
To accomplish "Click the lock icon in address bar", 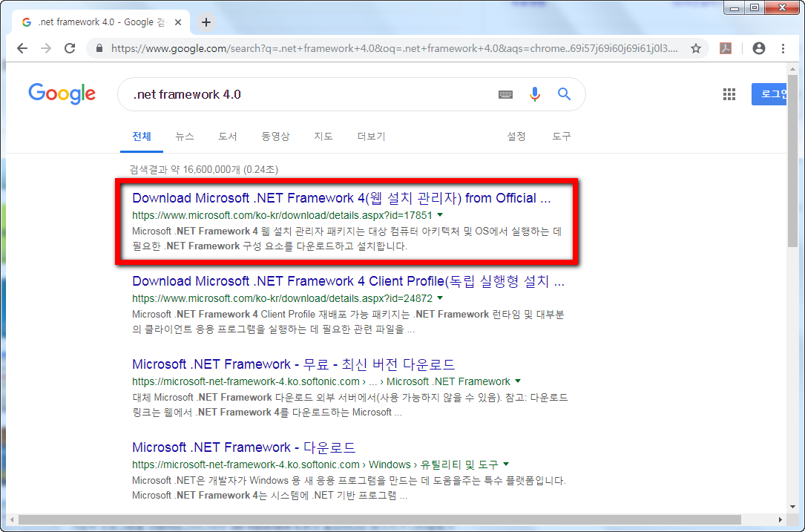I will [x=99, y=48].
